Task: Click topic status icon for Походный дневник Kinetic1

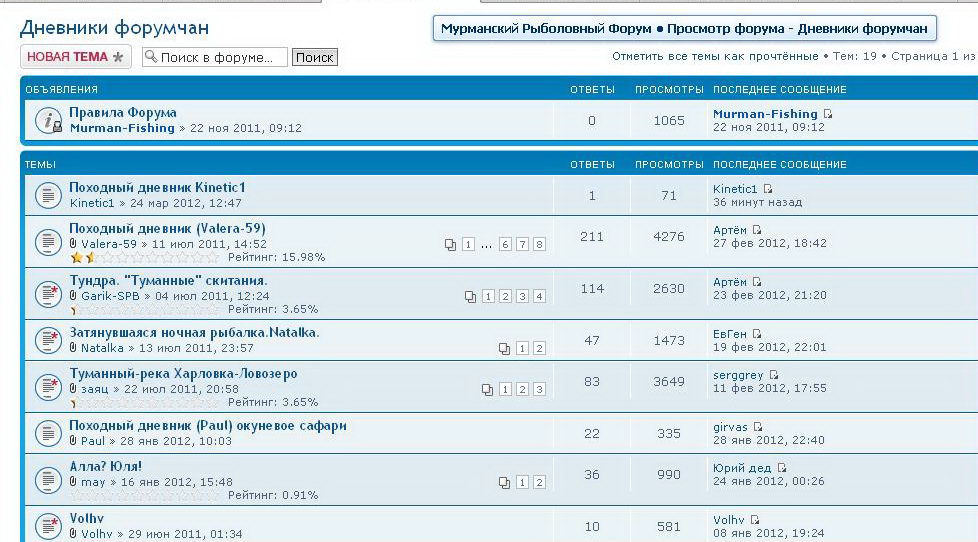Action: 49,195
